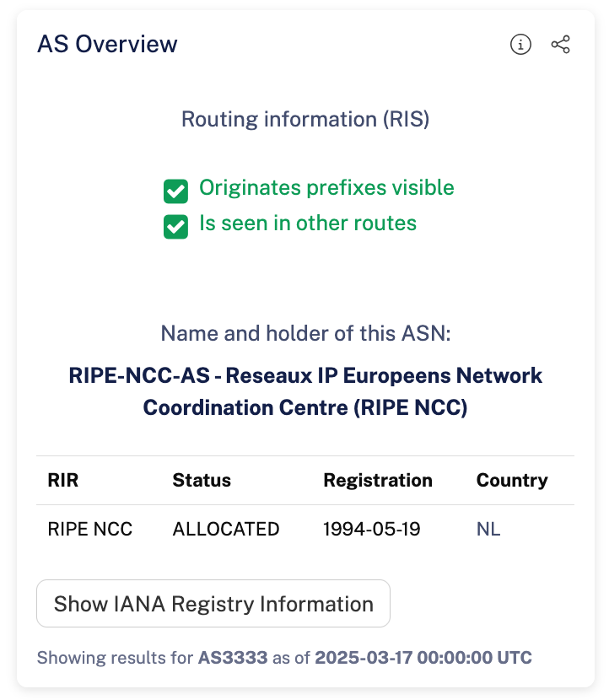
Task: Click the AS Overview widget title
Action: (107, 44)
